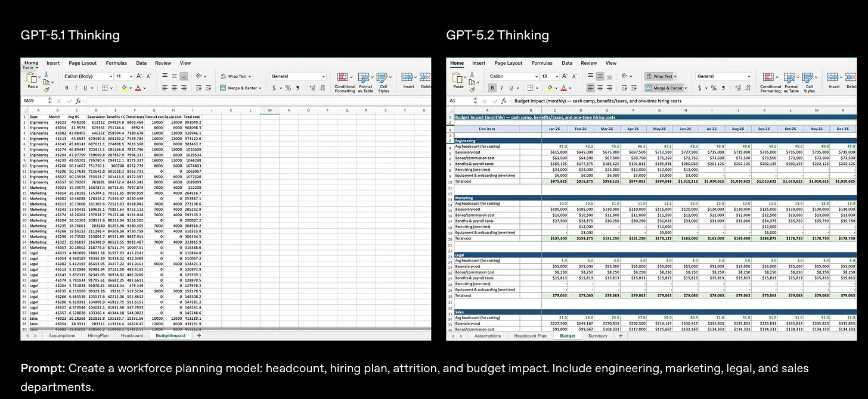Click Format as Table in right Excel window

pos(791,82)
